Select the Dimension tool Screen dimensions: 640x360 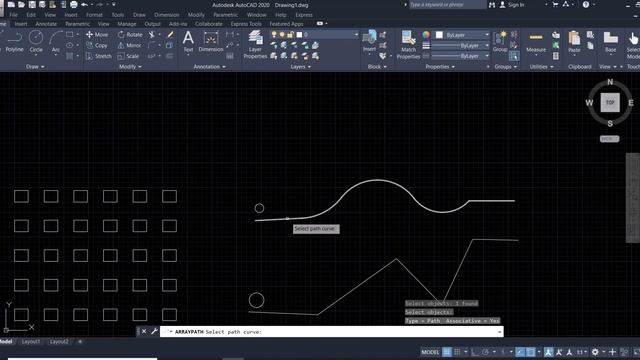click(211, 42)
